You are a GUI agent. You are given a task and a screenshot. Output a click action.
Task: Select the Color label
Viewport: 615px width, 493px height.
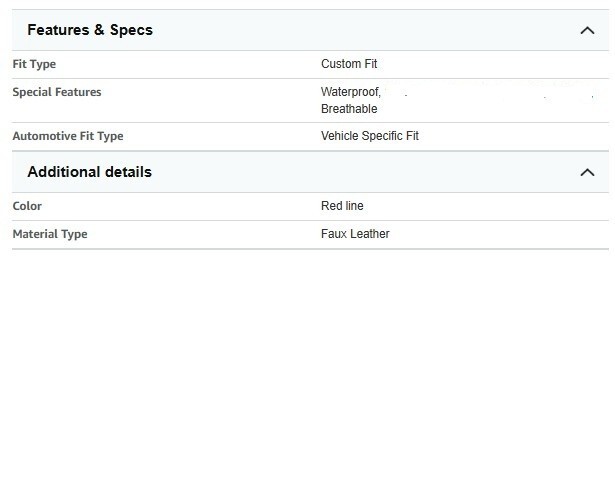tap(27, 206)
